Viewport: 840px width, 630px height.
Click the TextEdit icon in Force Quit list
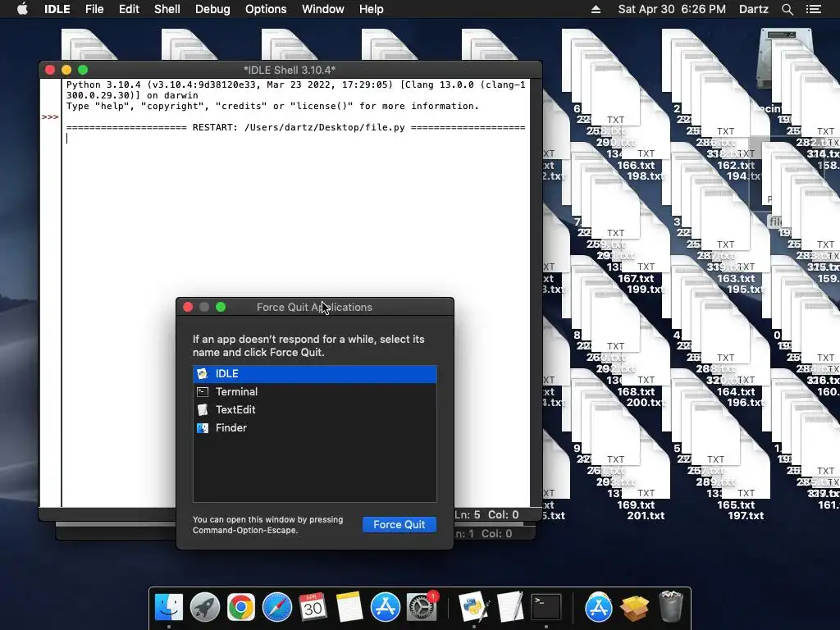pos(203,410)
